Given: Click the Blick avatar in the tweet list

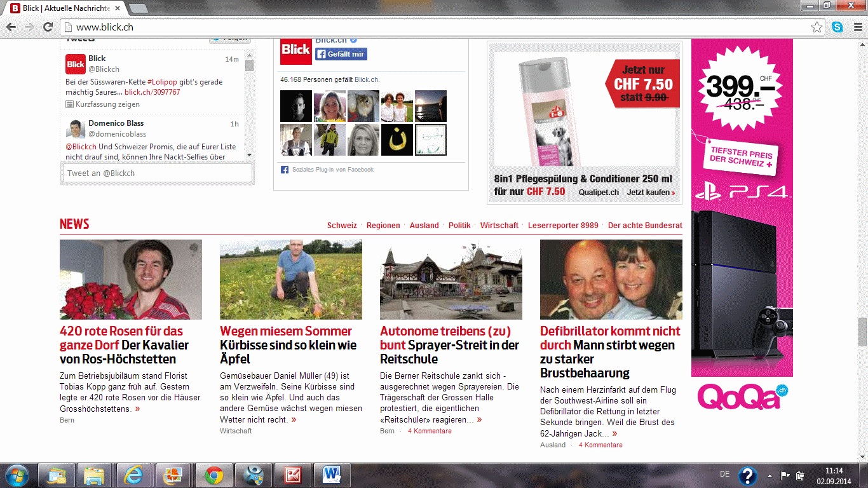Looking at the screenshot, I should tap(76, 64).
